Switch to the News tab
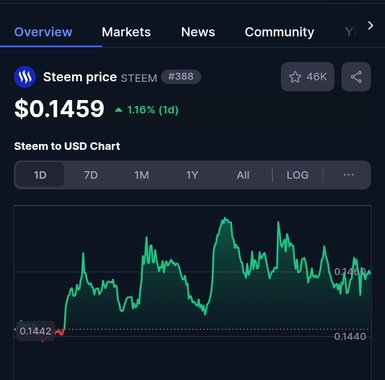This screenshot has width=385, height=380. point(198,32)
